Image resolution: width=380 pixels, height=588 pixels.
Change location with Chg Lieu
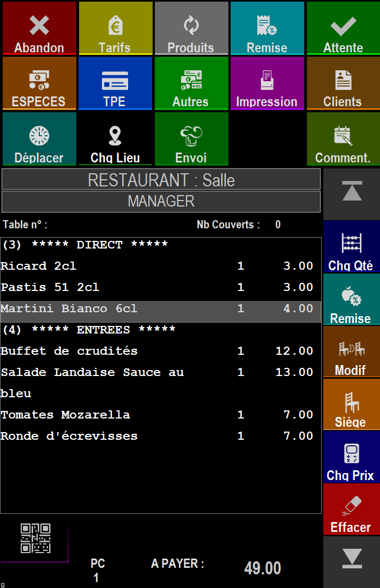pyautogui.click(x=116, y=139)
